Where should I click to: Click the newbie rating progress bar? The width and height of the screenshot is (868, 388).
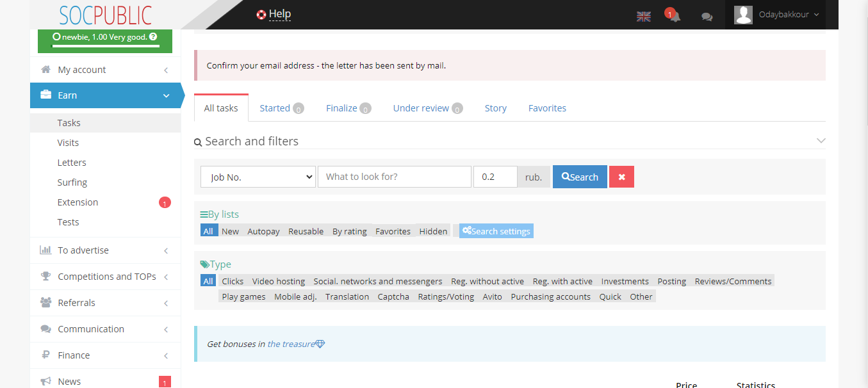point(106,46)
